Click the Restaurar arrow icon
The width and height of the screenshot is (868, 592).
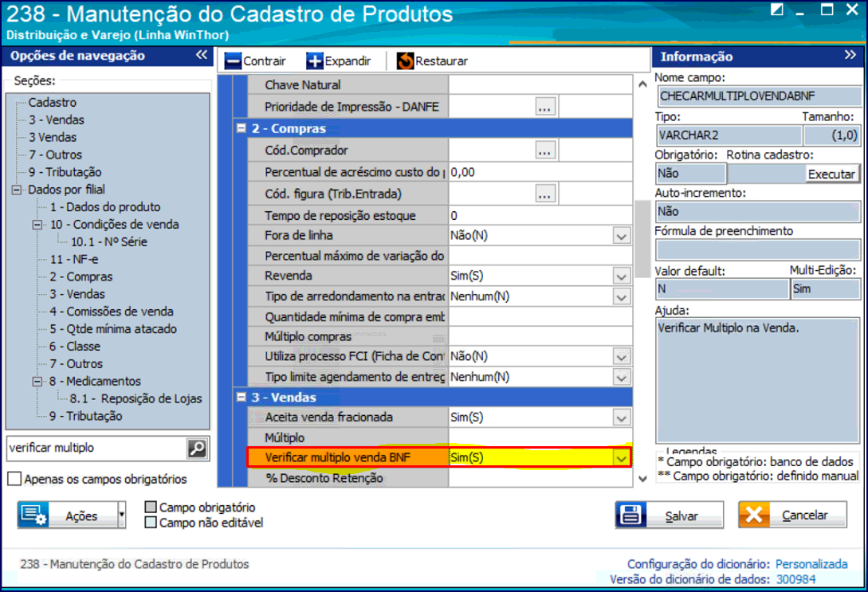click(x=405, y=61)
